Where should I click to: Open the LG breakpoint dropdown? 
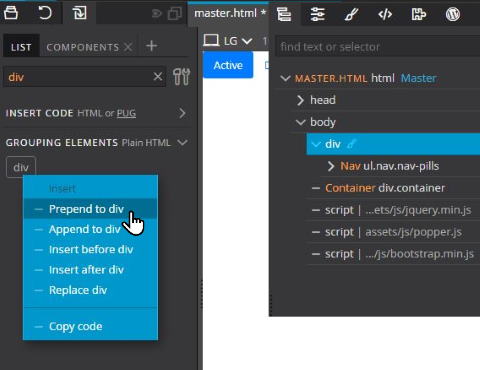point(238,41)
